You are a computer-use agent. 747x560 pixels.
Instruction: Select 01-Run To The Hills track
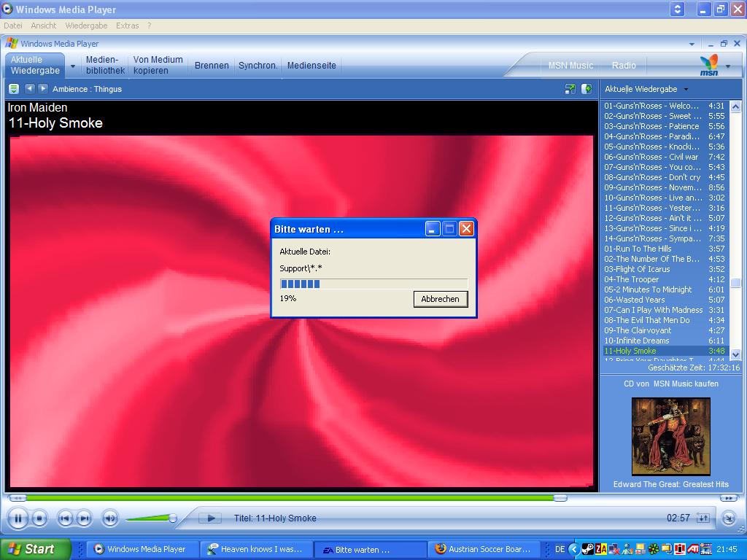(665, 249)
